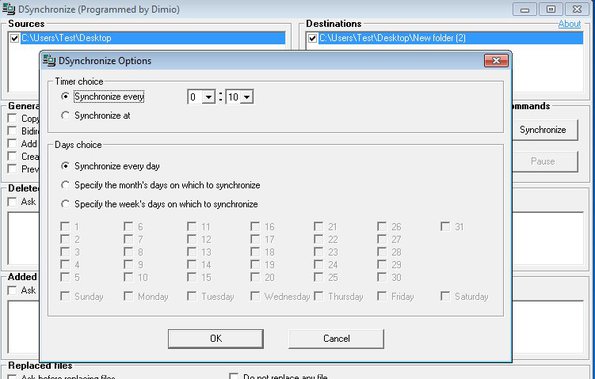Select the Synchronize at radio button
The image size is (595, 379).
(x=65, y=115)
